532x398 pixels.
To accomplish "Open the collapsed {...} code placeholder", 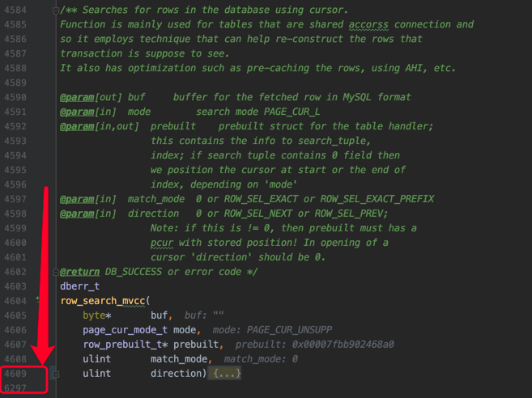I will tap(227, 373).
